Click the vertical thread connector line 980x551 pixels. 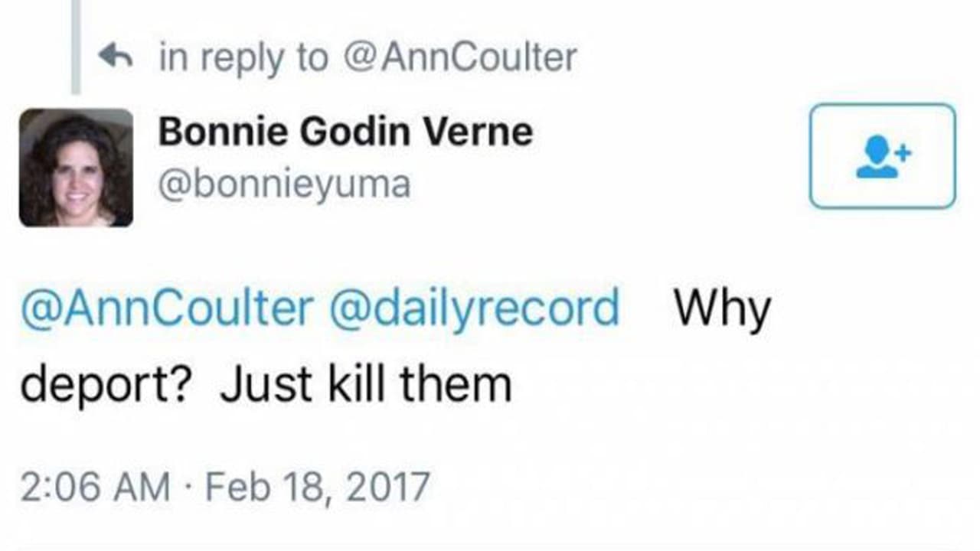tap(75, 46)
